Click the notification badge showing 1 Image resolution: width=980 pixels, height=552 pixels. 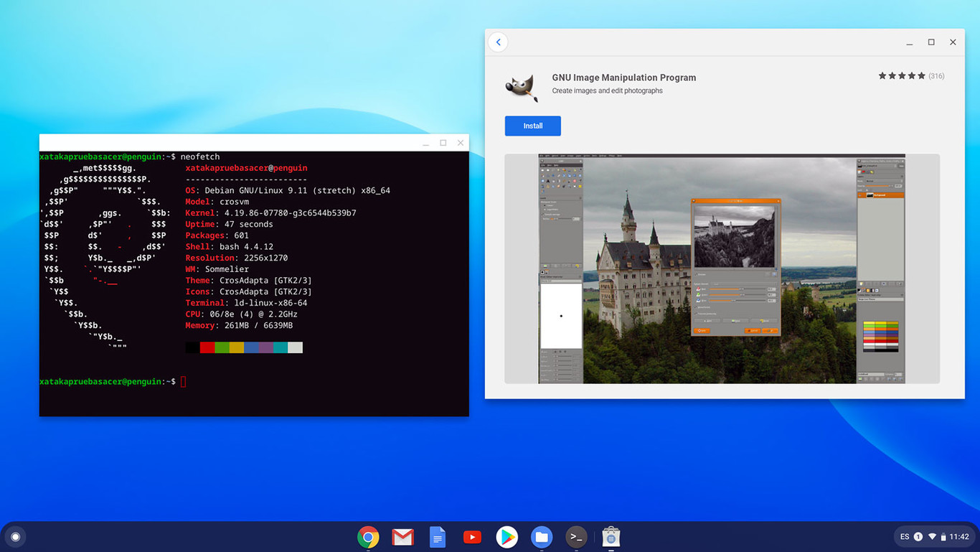pos(917,536)
